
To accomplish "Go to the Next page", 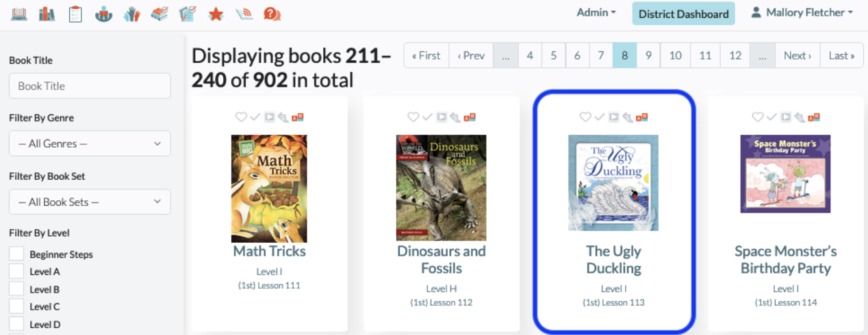I will click(797, 55).
